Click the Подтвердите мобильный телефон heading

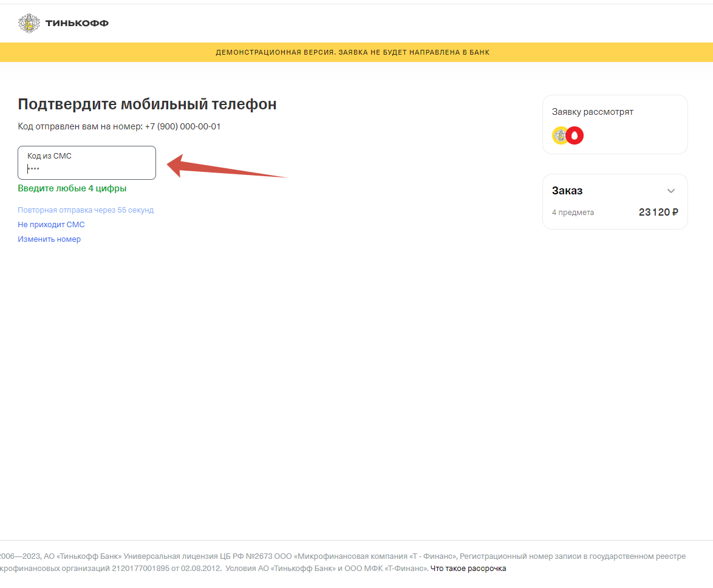[x=147, y=104]
